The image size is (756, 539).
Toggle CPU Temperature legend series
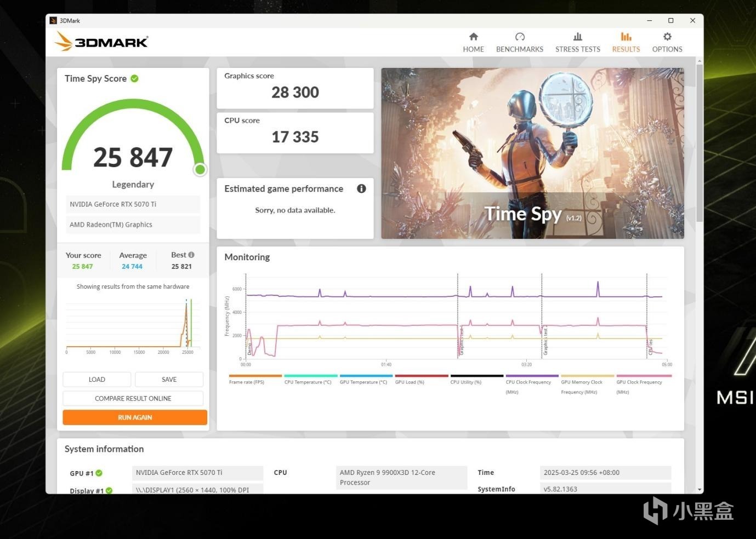[x=310, y=380]
